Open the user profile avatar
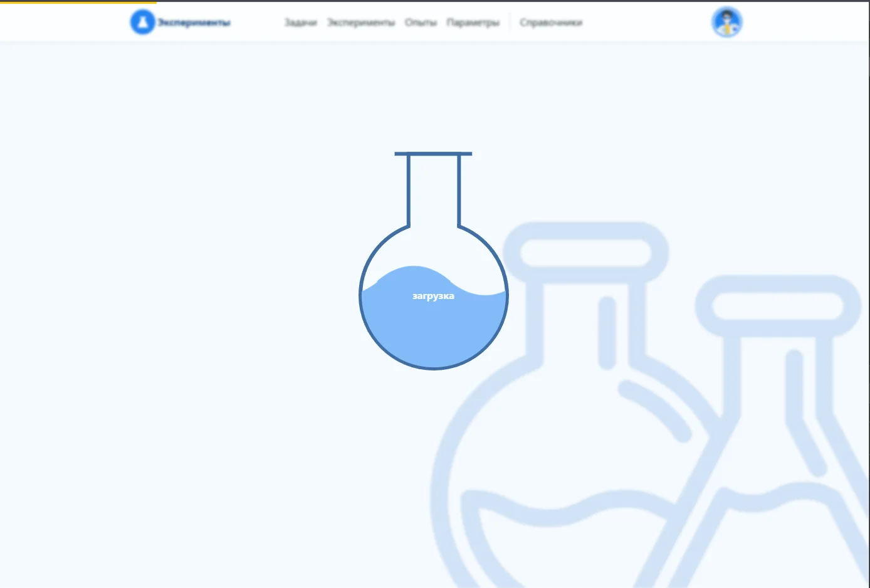The image size is (870, 588). coord(726,23)
